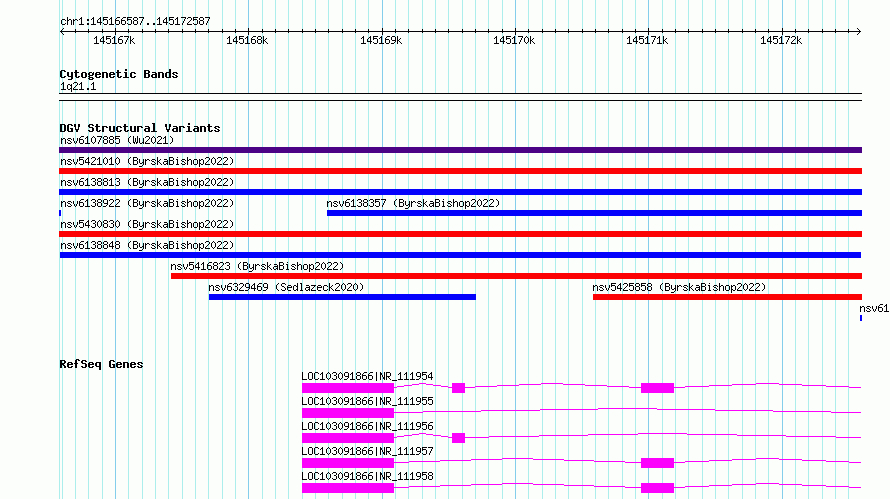Click the nsv5430830 red variant bar
This screenshot has height=499, width=890.
(460, 234)
